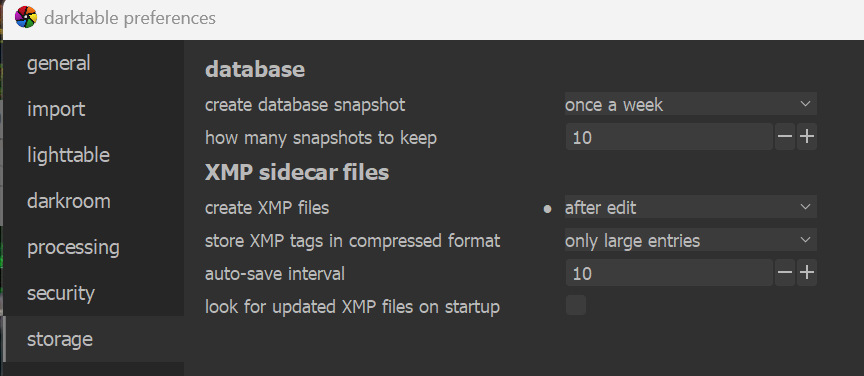Open the create database snapshot dropdown
This screenshot has height=376, width=864.
pyautogui.click(x=690, y=104)
